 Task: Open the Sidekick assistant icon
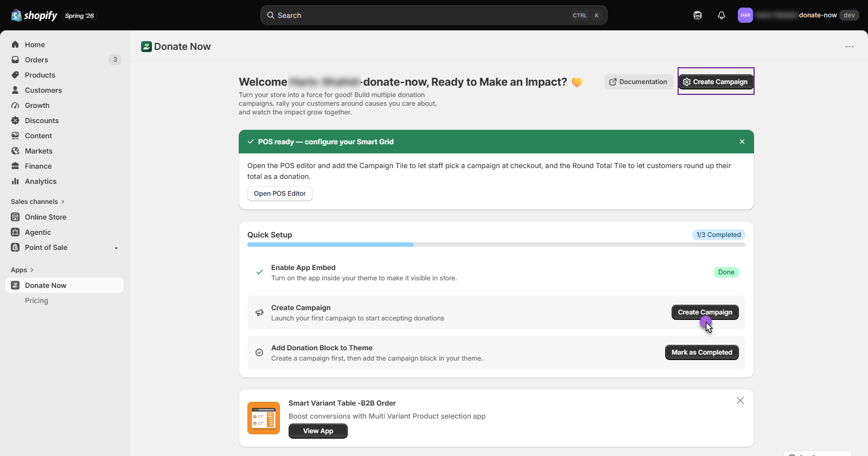click(698, 15)
